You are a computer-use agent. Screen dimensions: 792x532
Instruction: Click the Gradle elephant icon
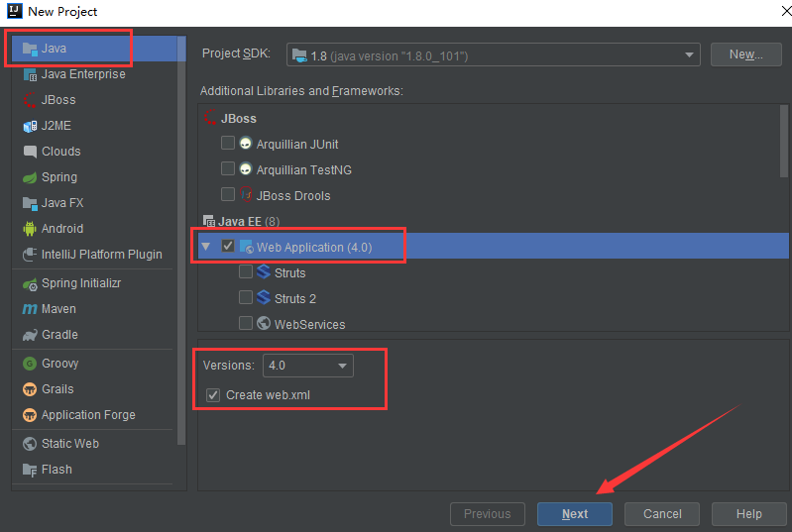tap(30, 335)
